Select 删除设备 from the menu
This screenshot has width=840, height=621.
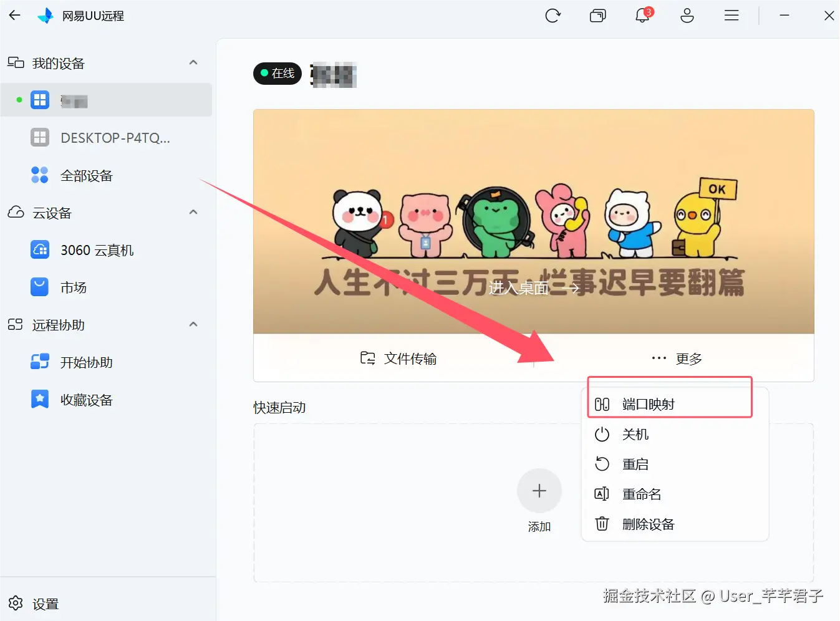675,524
